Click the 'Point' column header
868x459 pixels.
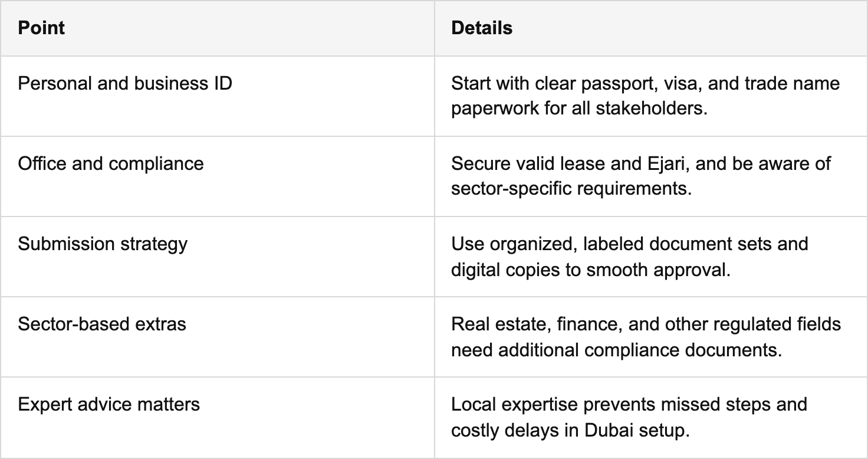coord(41,28)
